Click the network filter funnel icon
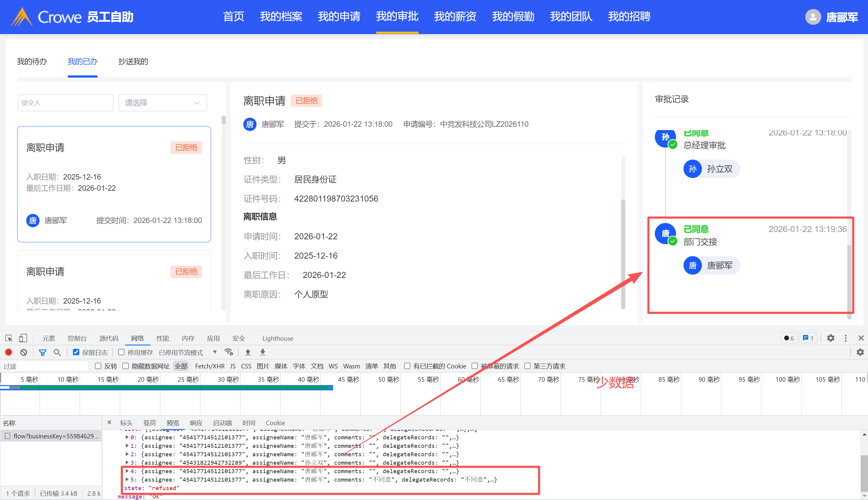 point(43,352)
